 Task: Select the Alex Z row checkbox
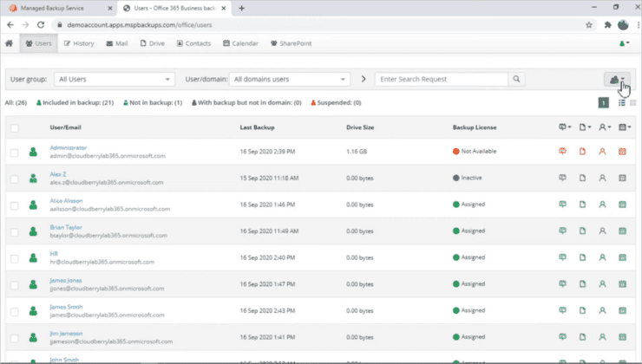click(x=15, y=179)
